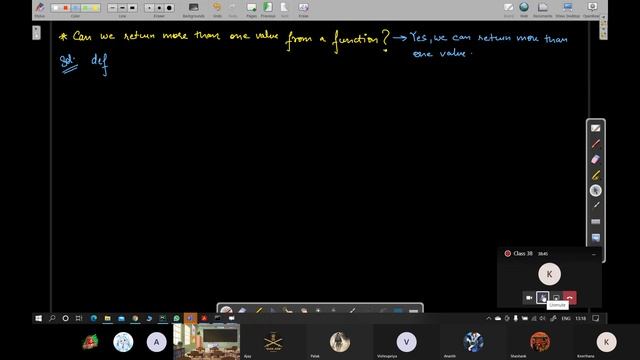Go to the Next page
This screenshot has height=360, width=640.
pyautogui.click(x=284, y=9)
